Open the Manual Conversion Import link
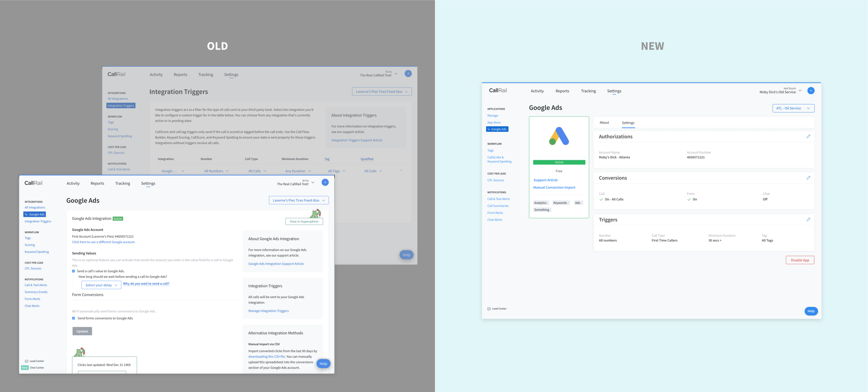This screenshot has height=392, width=868. (x=554, y=187)
